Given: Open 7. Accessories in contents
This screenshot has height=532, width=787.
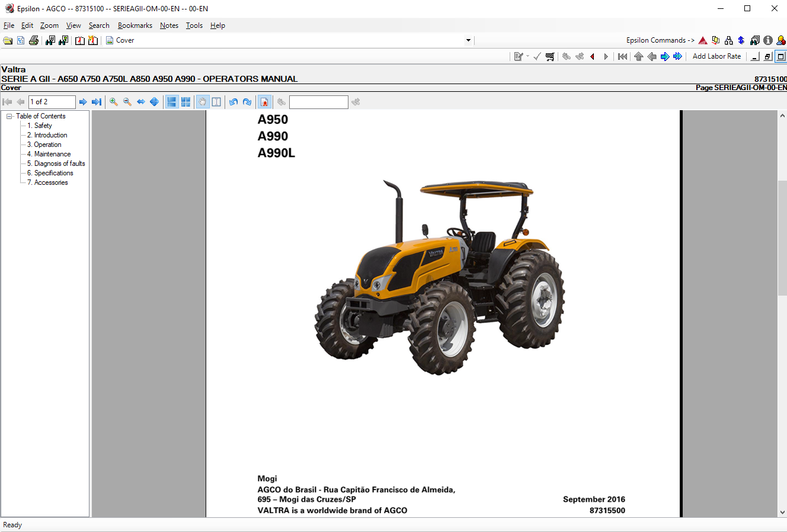Looking at the screenshot, I should pyautogui.click(x=47, y=182).
